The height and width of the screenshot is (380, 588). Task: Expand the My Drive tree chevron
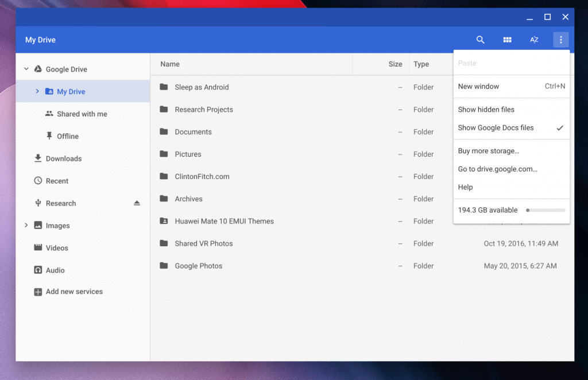38,91
